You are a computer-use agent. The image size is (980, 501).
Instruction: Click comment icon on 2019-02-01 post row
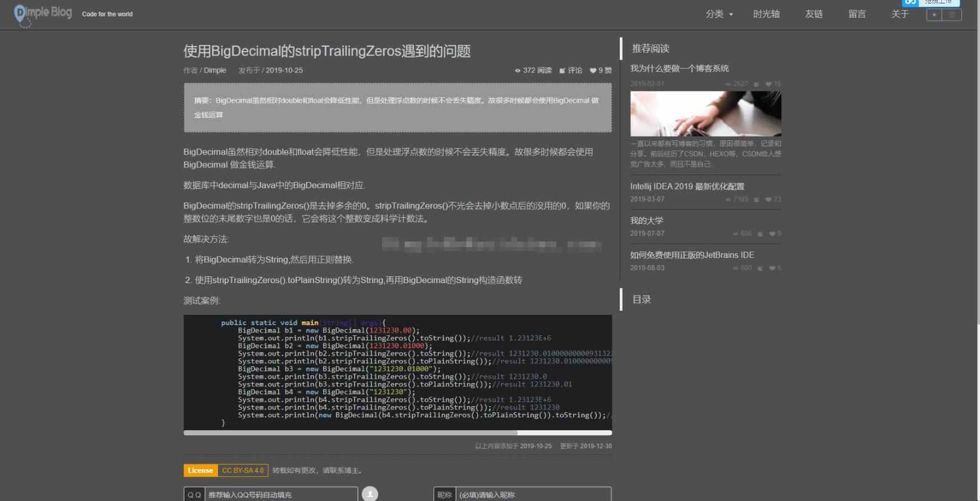click(756, 84)
